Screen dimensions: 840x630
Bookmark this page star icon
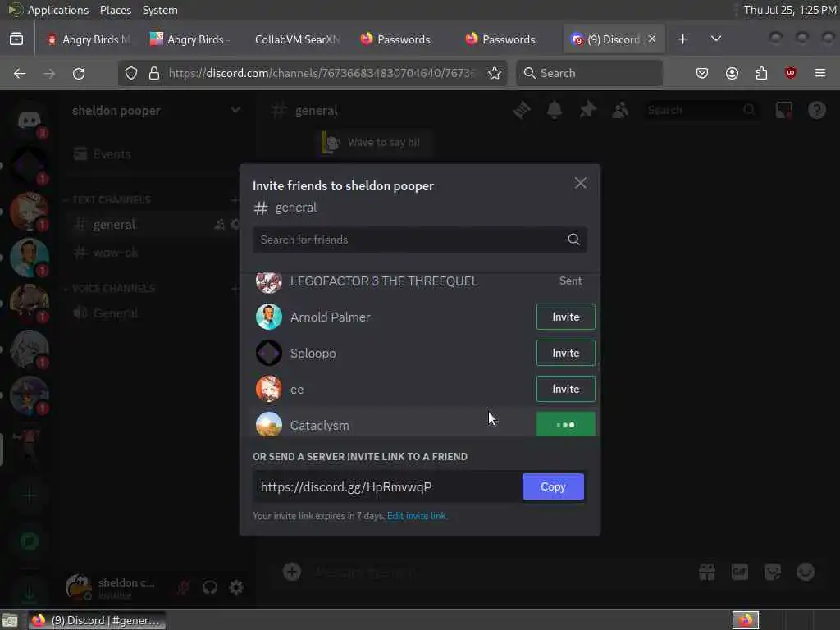[x=495, y=73]
